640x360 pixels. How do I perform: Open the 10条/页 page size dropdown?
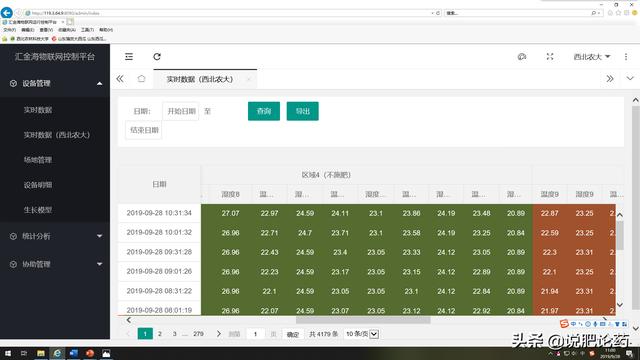(x=362, y=334)
